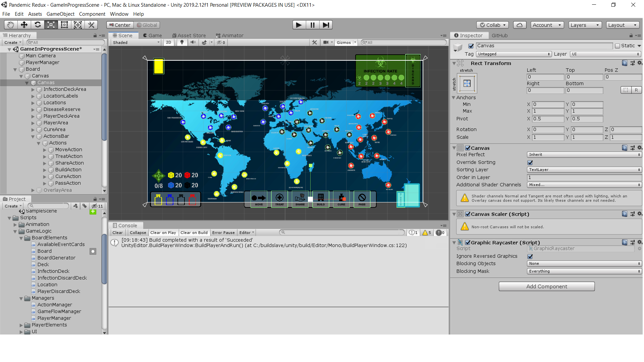Toggle the Static checkbox
This screenshot has height=362, width=644.
(x=617, y=46)
